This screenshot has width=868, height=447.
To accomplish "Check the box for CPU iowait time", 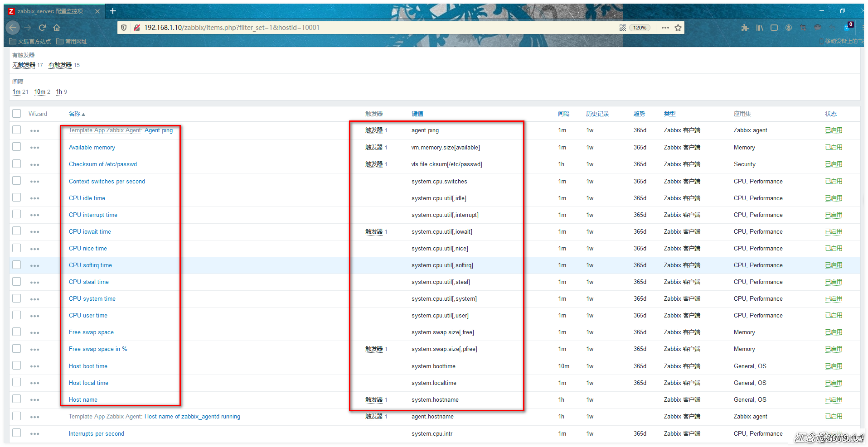I will [x=17, y=231].
